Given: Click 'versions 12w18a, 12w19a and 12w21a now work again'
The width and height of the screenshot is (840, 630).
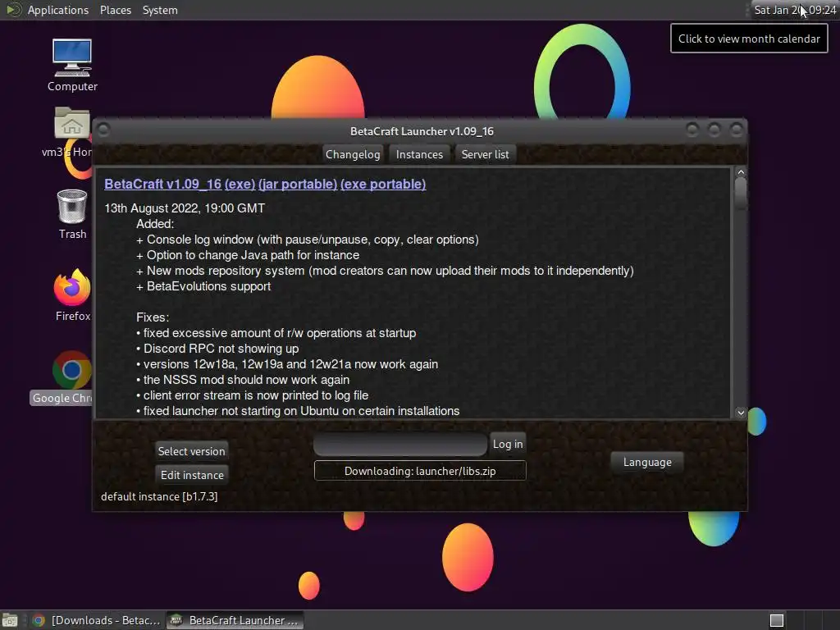Looking at the screenshot, I should click(x=287, y=364).
